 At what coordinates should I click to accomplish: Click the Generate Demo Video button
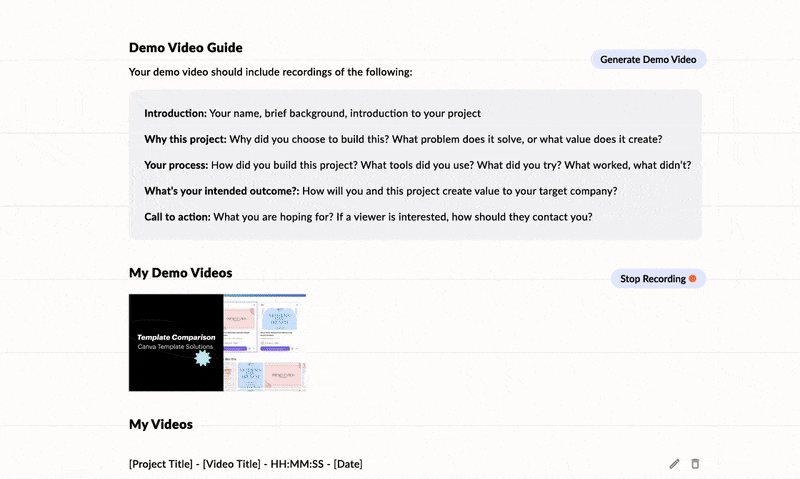point(648,59)
